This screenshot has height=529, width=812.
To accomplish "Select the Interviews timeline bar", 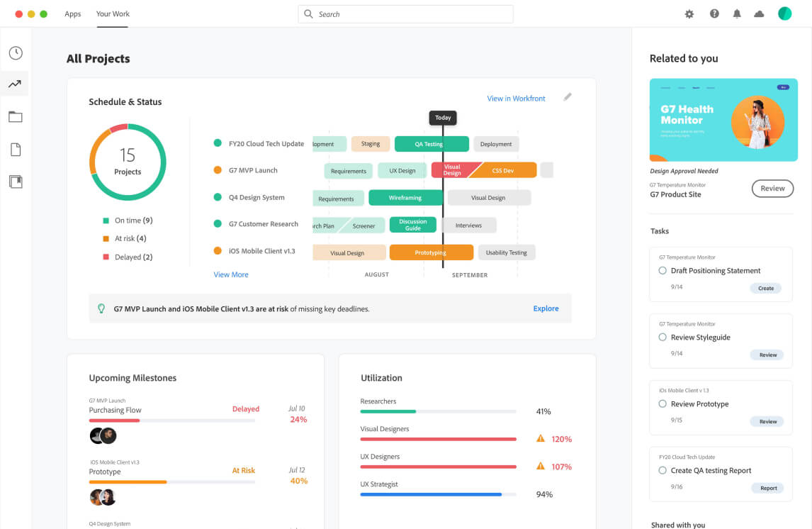I will pyautogui.click(x=468, y=225).
